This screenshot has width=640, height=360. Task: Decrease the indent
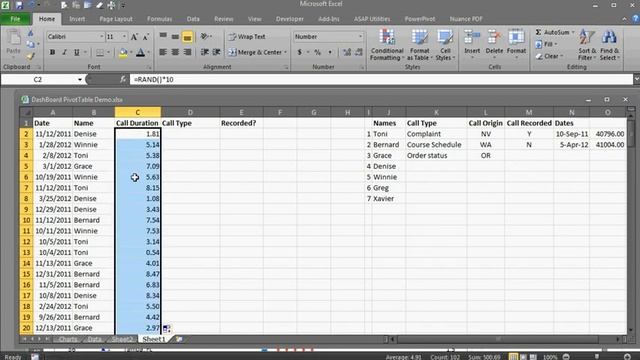(x=204, y=52)
